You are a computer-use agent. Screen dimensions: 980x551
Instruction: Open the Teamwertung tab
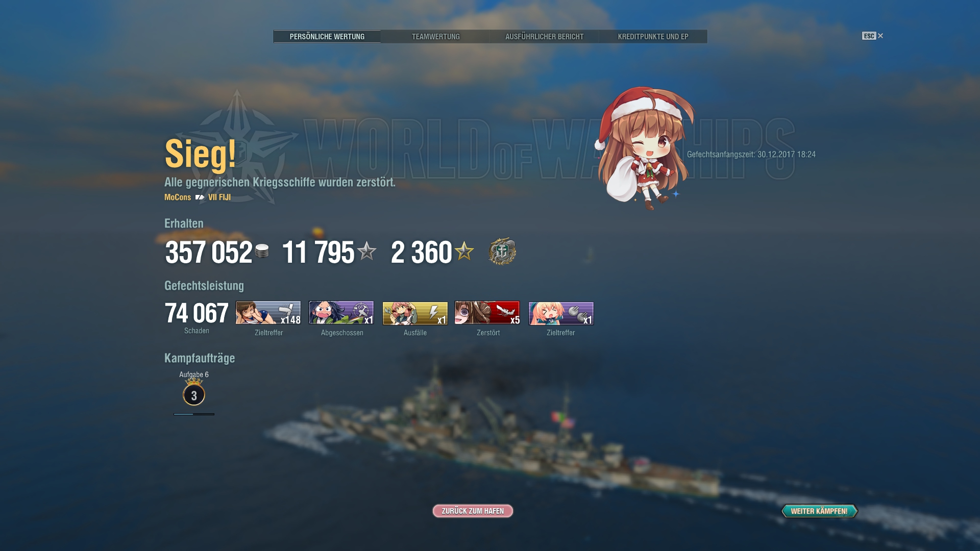point(435,37)
